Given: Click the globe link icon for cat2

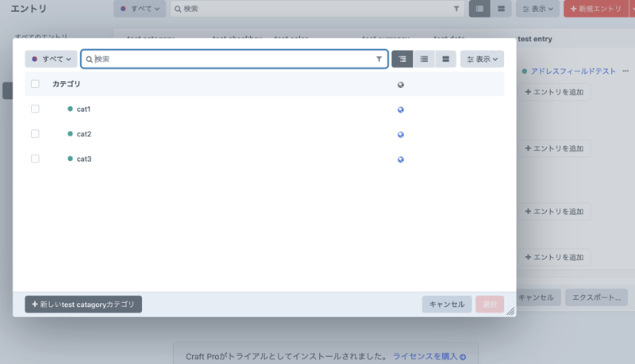Looking at the screenshot, I should [x=401, y=135].
